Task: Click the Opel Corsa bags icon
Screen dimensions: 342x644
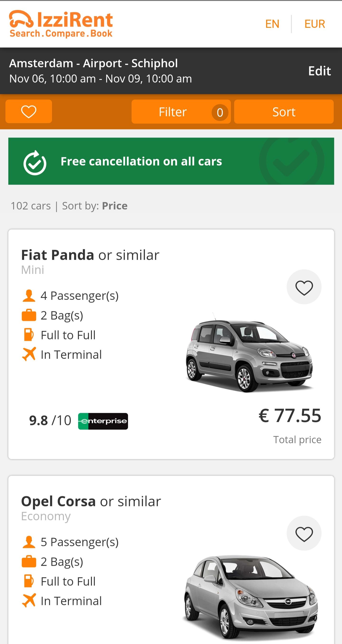Action: click(x=29, y=561)
